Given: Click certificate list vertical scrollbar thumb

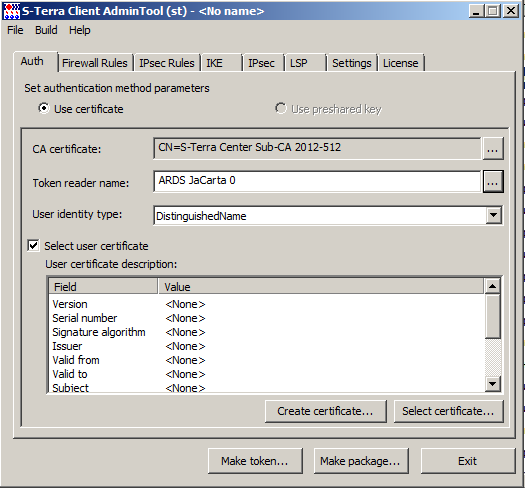Looking at the screenshot, I should pos(492,316).
